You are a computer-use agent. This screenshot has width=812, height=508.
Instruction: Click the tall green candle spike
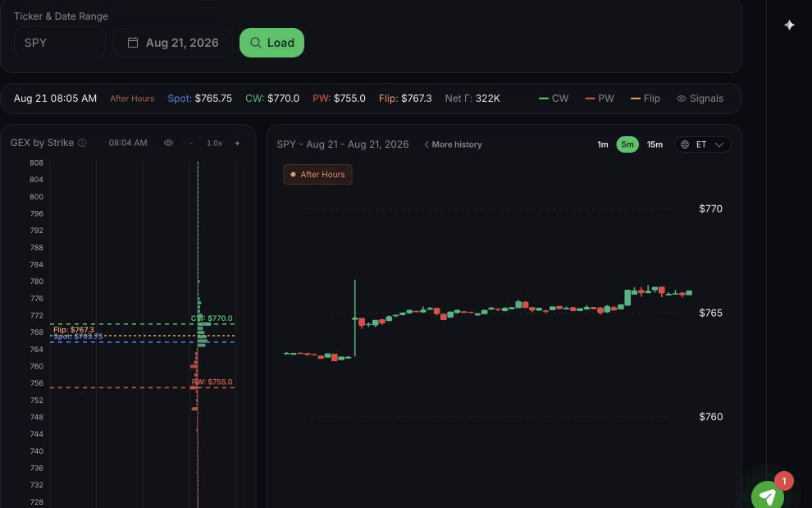point(354,318)
